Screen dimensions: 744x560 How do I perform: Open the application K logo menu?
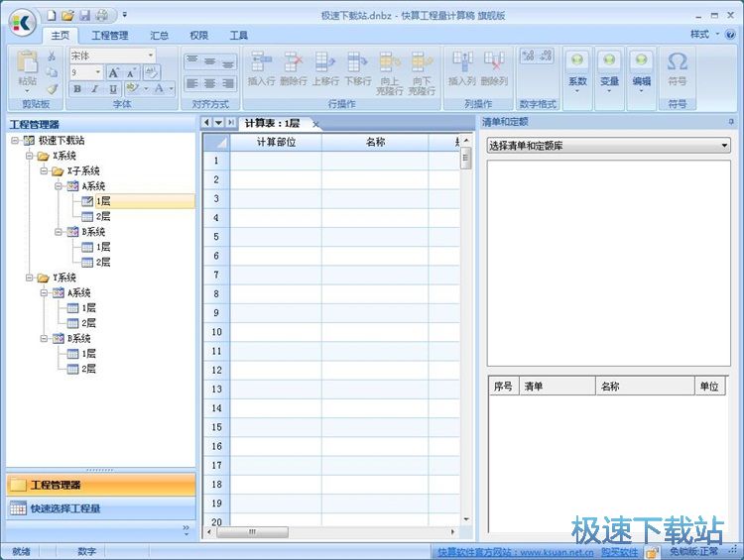[22, 22]
